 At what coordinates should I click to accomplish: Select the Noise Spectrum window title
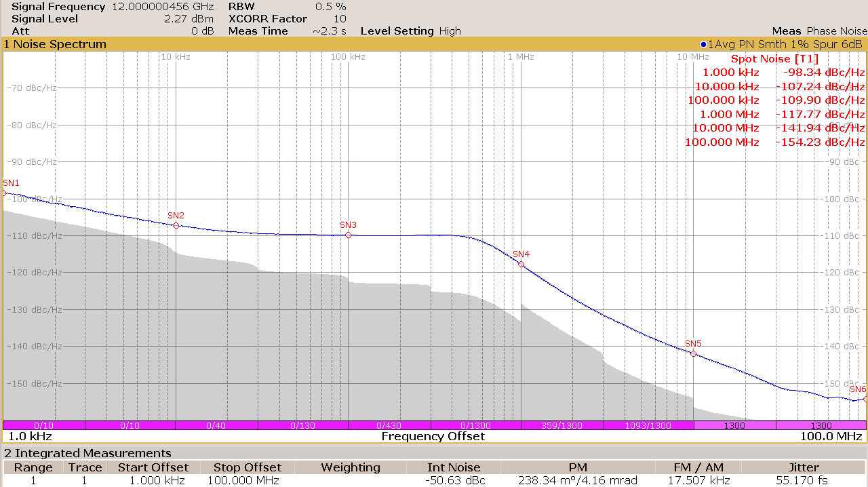(56, 45)
